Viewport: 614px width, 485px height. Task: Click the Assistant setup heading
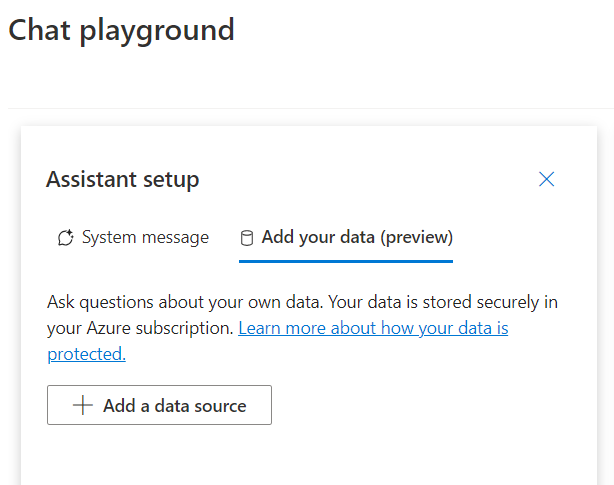pyautogui.click(x=122, y=180)
